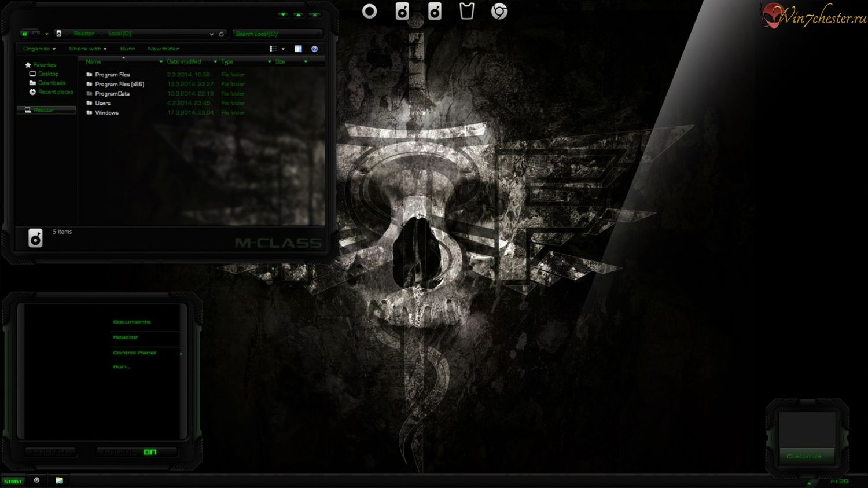Image resolution: width=868 pixels, height=488 pixels.
Task: Select the Users folder
Action: 102,103
